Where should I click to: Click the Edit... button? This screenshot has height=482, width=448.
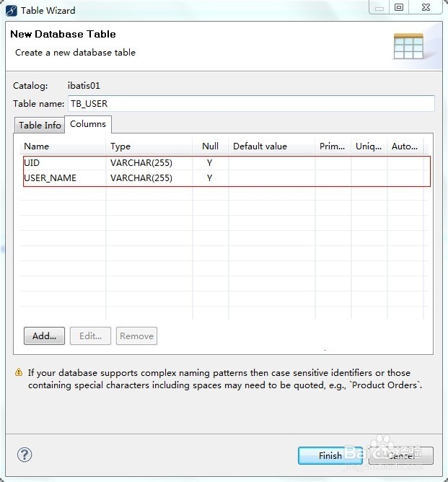[x=90, y=336]
